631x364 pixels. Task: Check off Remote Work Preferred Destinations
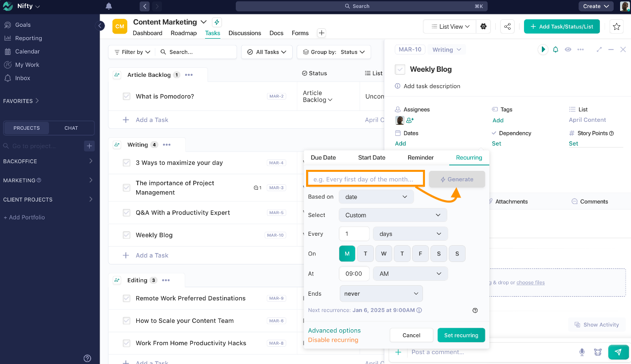(126, 298)
